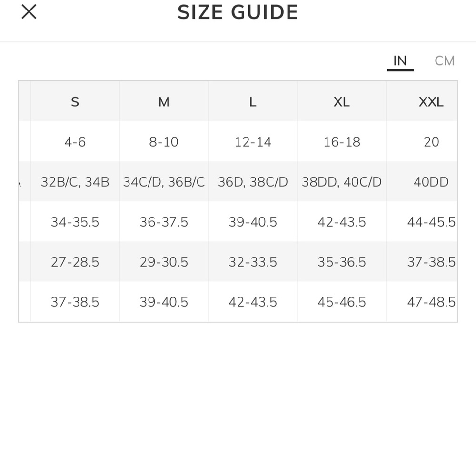Select the IN units tab
This screenshot has height=476, width=476.
pos(400,61)
